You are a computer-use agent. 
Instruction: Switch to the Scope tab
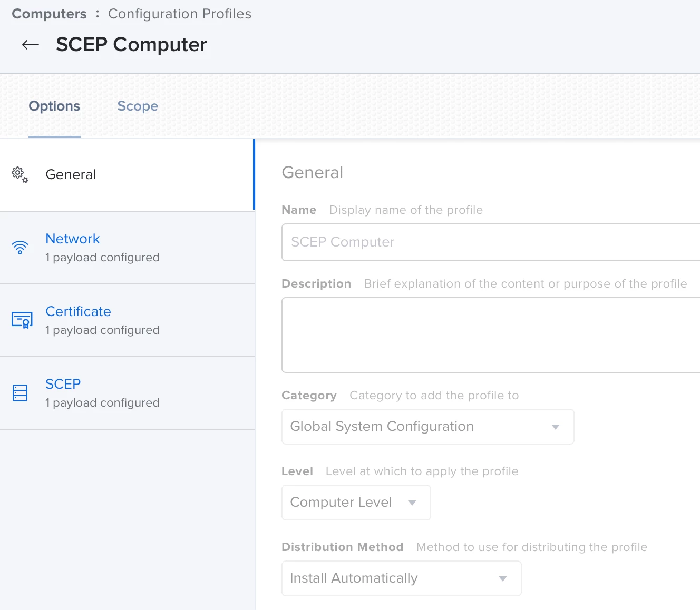coord(138,106)
